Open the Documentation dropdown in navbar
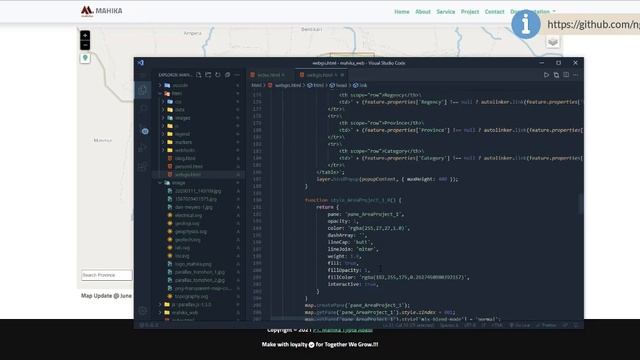 533,11
